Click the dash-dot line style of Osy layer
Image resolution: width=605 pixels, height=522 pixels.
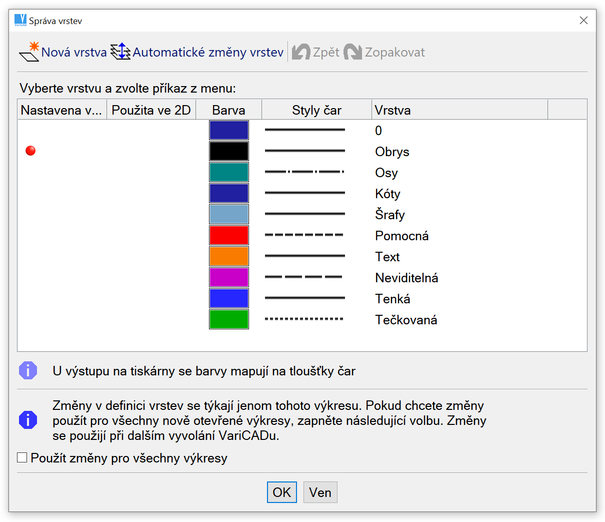click(x=304, y=173)
